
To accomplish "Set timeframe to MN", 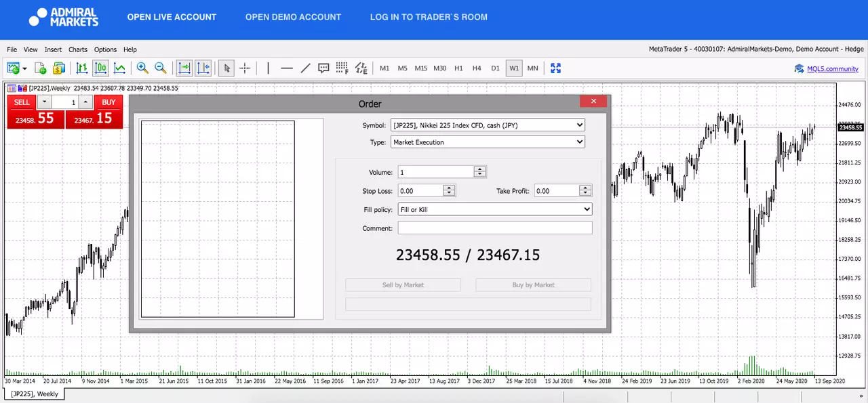I will pos(532,68).
